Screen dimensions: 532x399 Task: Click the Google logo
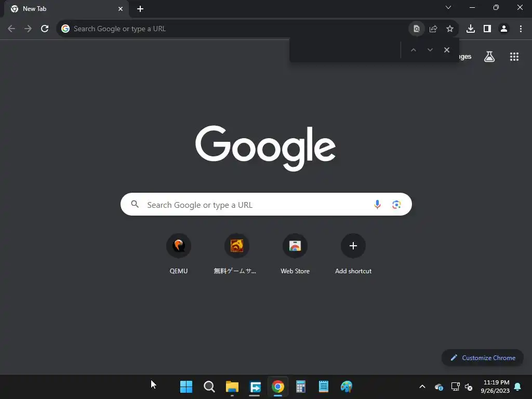click(x=265, y=148)
